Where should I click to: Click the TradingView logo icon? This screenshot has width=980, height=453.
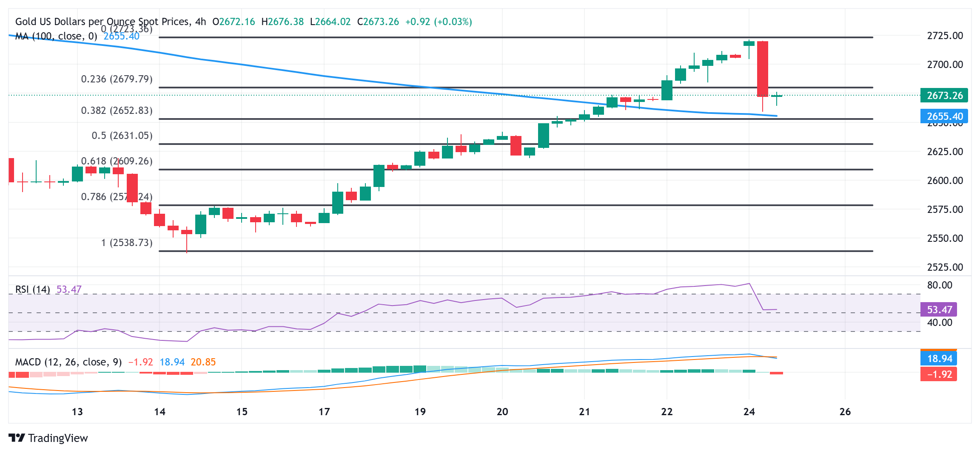pyautogui.click(x=17, y=438)
